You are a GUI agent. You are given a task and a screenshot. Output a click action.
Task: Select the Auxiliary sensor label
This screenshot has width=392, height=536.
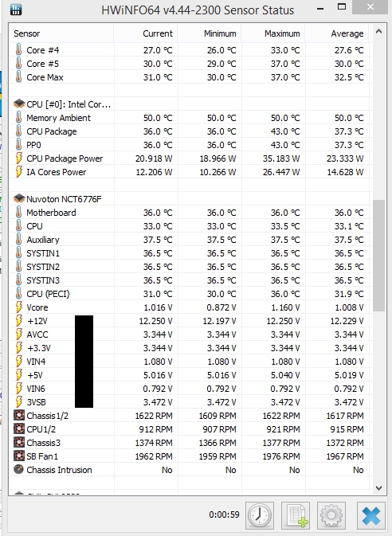43,240
